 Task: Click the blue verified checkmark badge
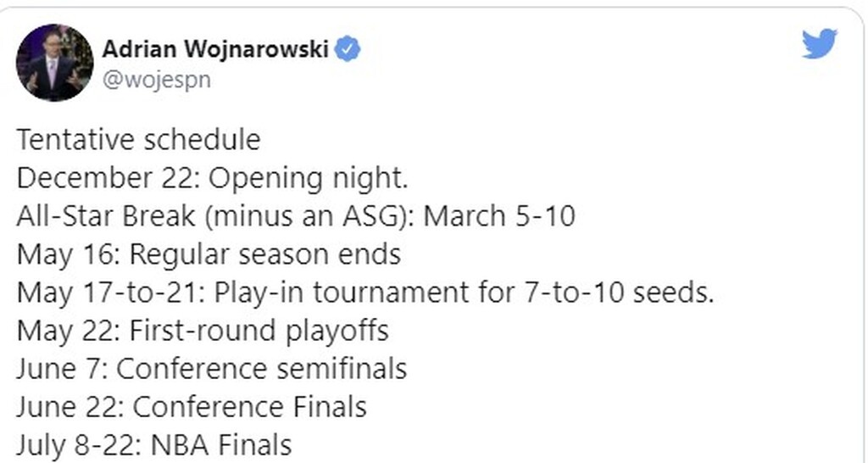point(348,49)
